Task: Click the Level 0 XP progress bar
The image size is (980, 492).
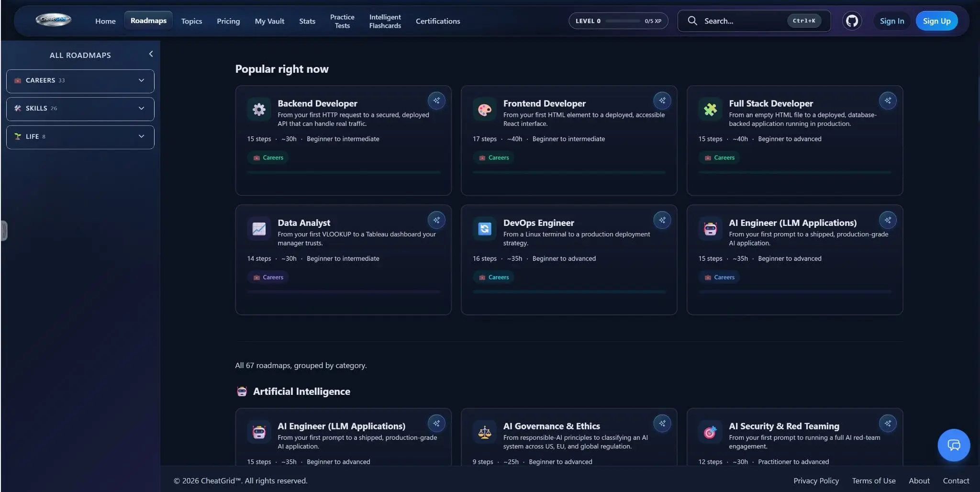Action: tap(623, 21)
